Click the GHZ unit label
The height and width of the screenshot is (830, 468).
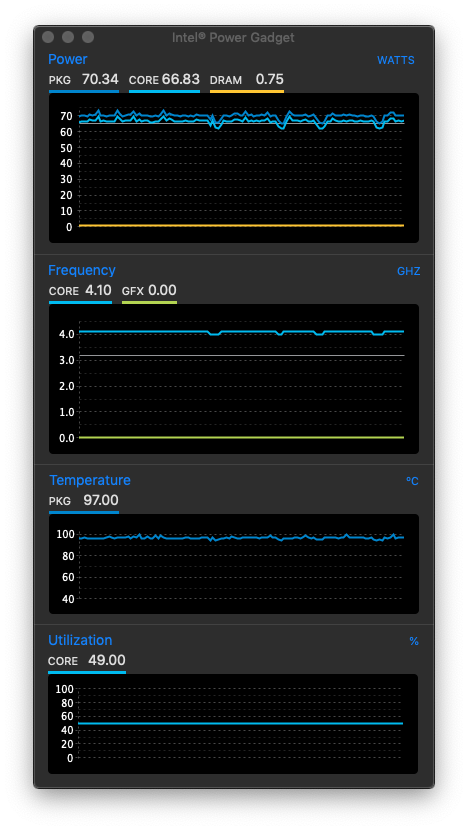coord(408,272)
